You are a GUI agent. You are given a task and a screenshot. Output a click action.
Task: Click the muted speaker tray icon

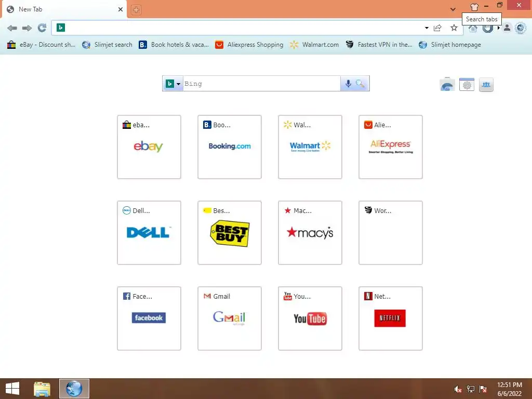pyautogui.click(x=458, y=389)
